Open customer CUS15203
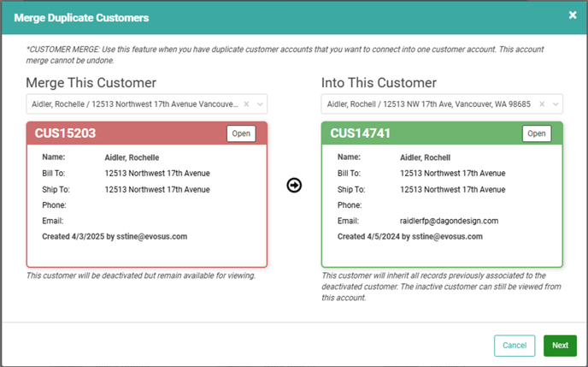588x367 pixels. tap(241, 133)
